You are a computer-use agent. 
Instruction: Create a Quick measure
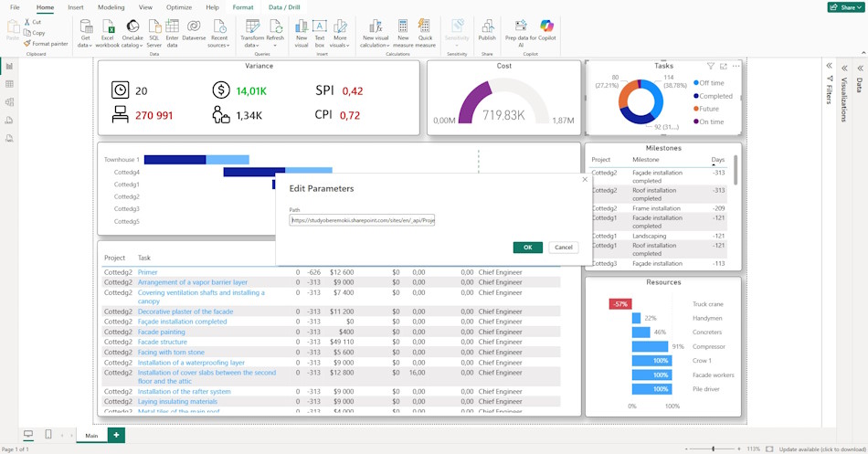click(x=425, y=33)
